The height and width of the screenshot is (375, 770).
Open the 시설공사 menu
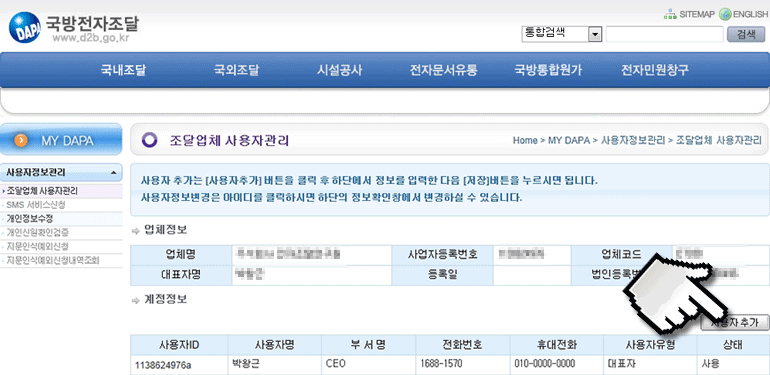pos(339,70)
